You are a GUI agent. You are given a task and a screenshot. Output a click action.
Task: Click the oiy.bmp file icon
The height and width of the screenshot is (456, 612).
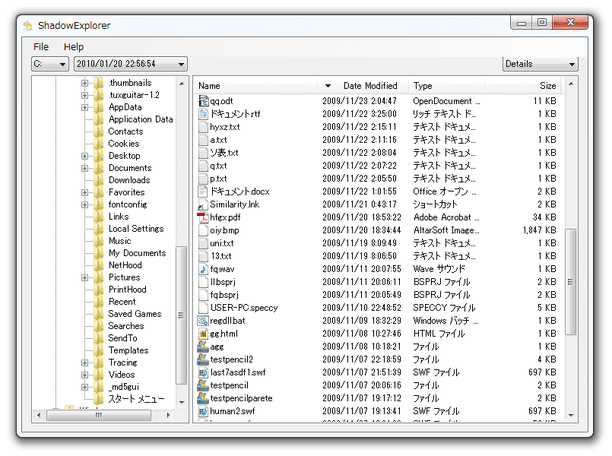203,230
